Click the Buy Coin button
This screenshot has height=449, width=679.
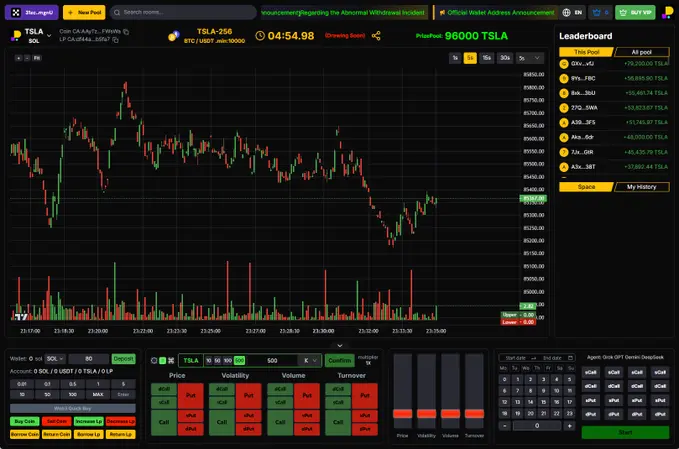[25, 421]
